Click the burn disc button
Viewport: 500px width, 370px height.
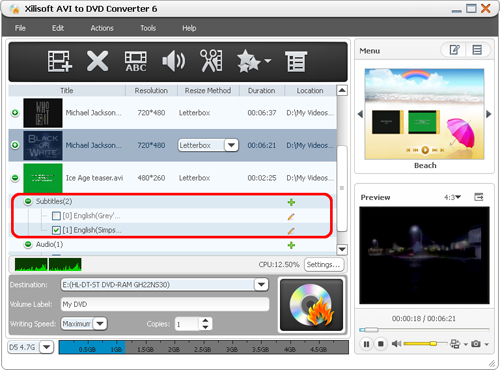tap(312, 305)
